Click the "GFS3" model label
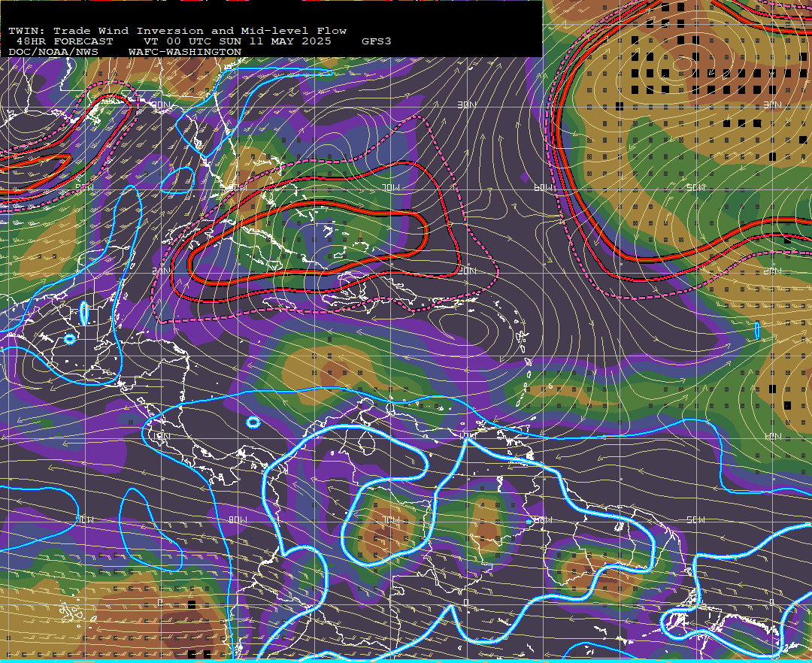The width and height of the screenshot is (812, 663). pyautogui.click(x=377, y=41)
